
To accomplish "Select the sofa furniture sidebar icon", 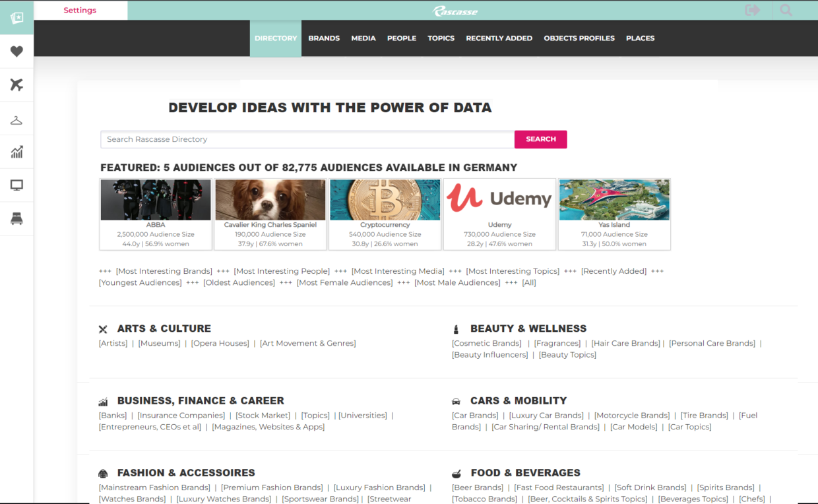I will [x=16, y=218].
